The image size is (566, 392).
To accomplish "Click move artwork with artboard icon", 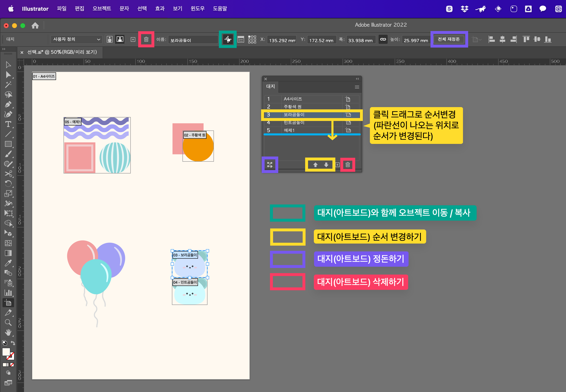I will (228, 39).
